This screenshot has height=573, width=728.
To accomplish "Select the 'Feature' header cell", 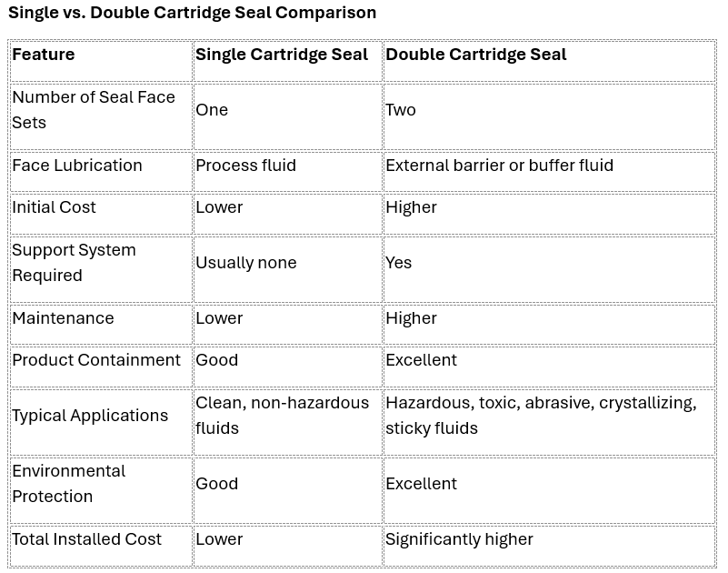I will click(x=101, y=61).
